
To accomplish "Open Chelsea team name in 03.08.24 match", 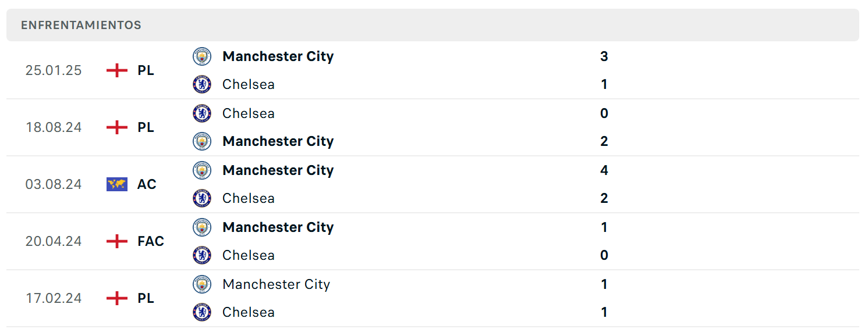I will tap(249, 198).
